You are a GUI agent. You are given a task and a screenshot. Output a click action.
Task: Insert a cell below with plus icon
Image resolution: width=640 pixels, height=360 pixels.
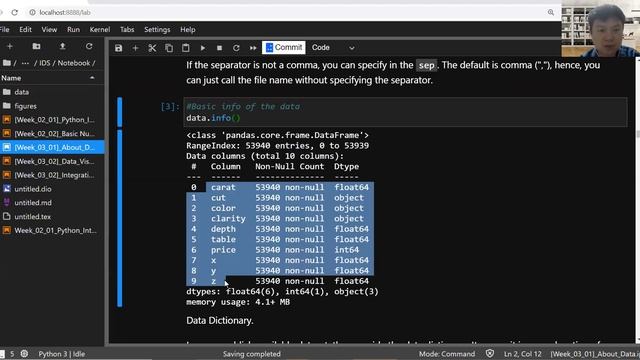point(135,48)
